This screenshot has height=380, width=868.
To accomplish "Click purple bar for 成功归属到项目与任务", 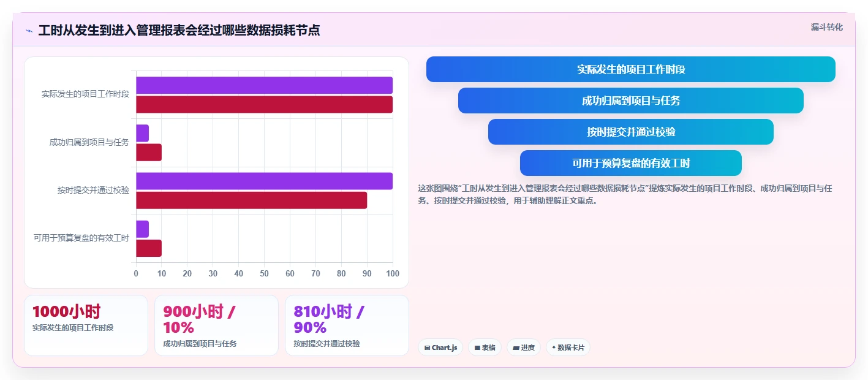I will (x=142, y=133).
